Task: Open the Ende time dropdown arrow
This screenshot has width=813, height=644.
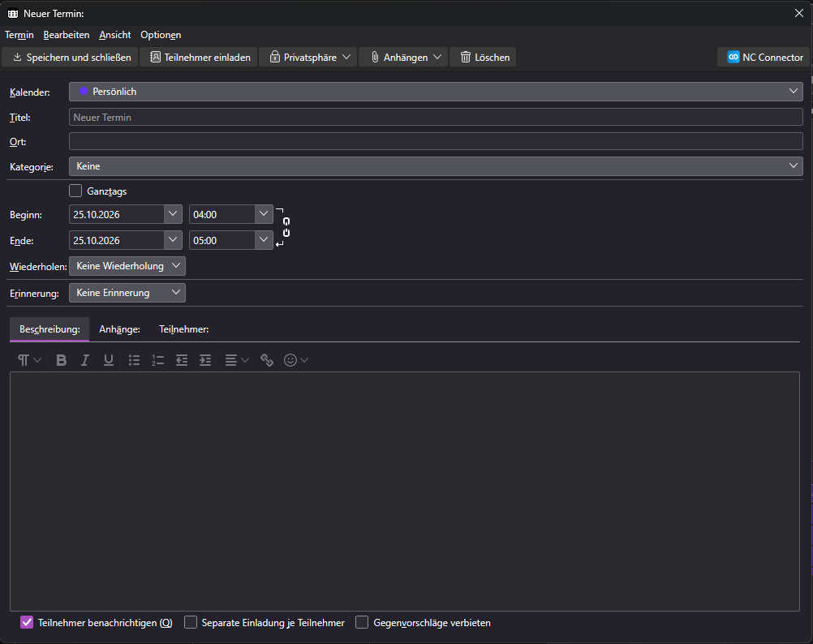Action: pyautogui.click(x=264, y=240)
